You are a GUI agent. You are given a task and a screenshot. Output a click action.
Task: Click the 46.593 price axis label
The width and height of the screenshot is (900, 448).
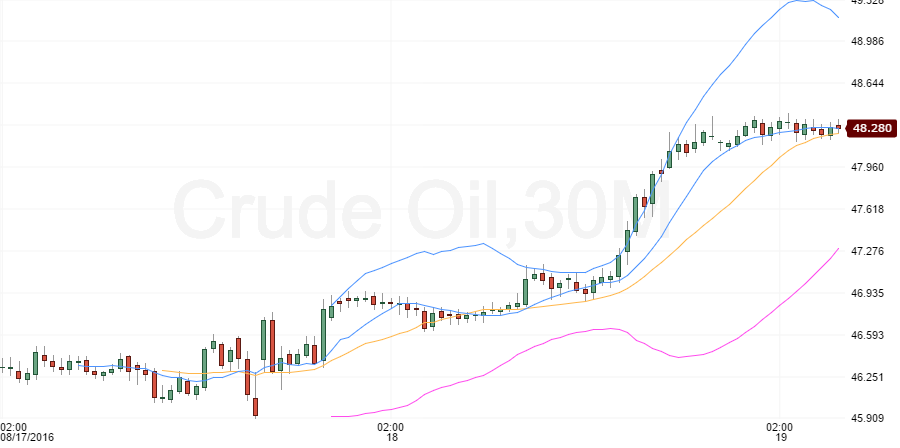point(867,335)
